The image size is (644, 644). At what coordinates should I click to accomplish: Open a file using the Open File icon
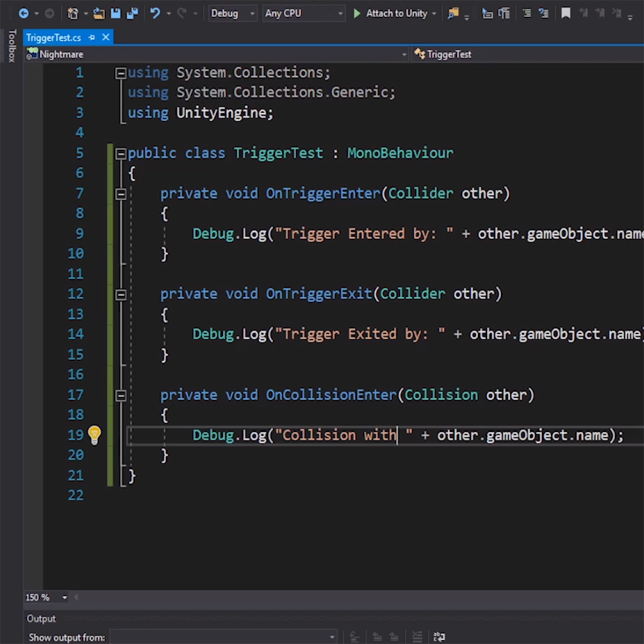click(99, 13)
